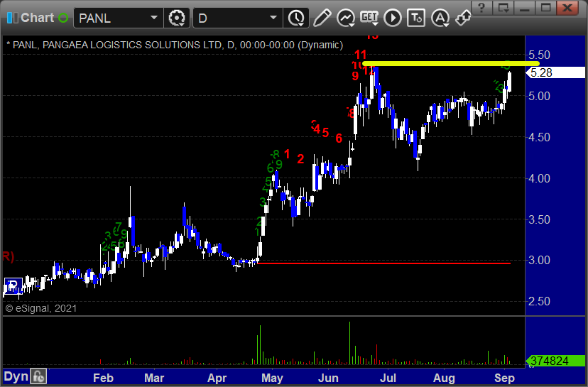Click the Jun time axis label
Image resolution: width=588 pixels, height=387 pixels.
click(x=329, y=378)
